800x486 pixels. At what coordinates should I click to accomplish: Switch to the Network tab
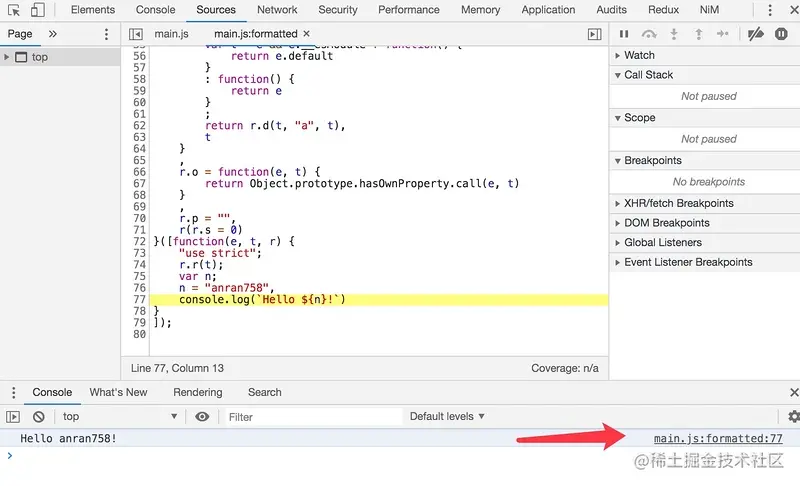[277, 10]
